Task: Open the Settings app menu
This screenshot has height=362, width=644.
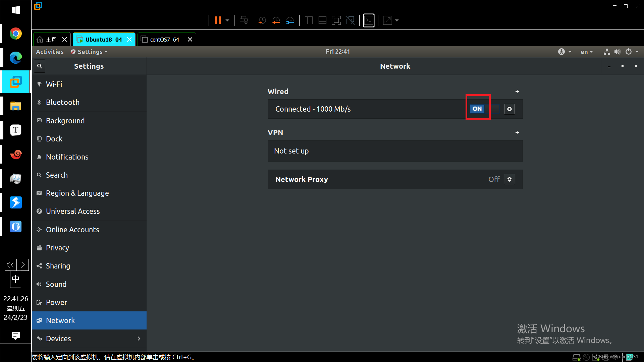Action: [90, 52]
